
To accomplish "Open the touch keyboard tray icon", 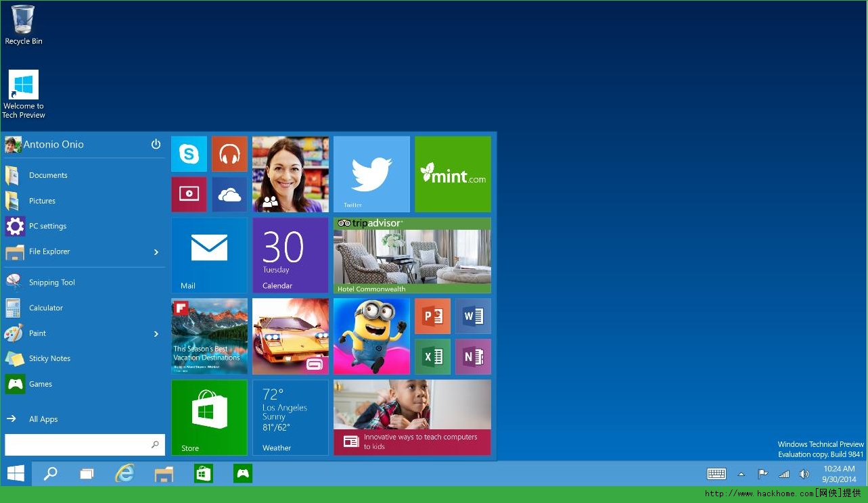I will (x=716, y=474).
